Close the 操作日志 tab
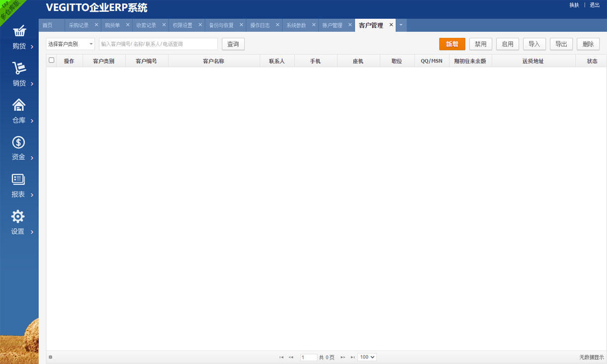The height and width of the screenshot is (364, 607). (278, 25)
